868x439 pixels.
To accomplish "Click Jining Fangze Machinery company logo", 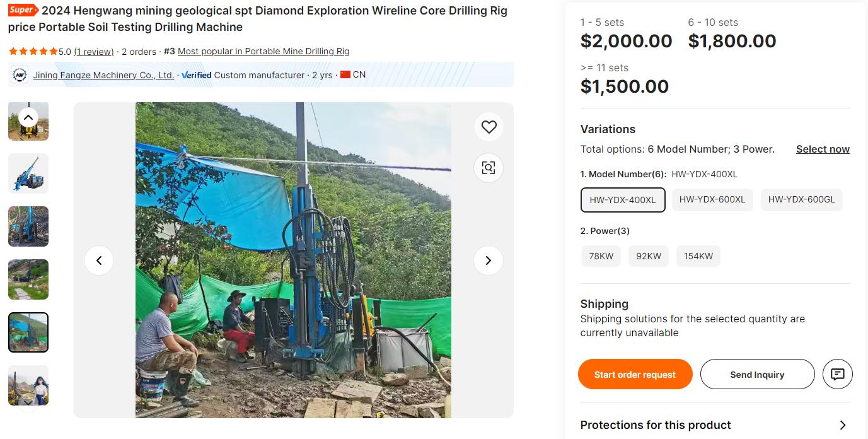I will coord(20,75).
